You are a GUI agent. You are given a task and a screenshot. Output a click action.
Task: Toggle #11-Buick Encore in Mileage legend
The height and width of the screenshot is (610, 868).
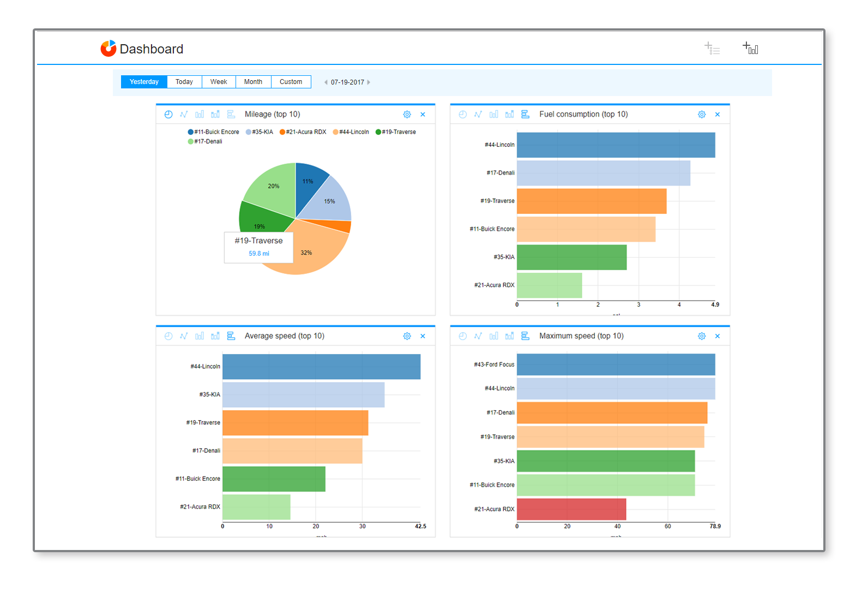point(213,132)
